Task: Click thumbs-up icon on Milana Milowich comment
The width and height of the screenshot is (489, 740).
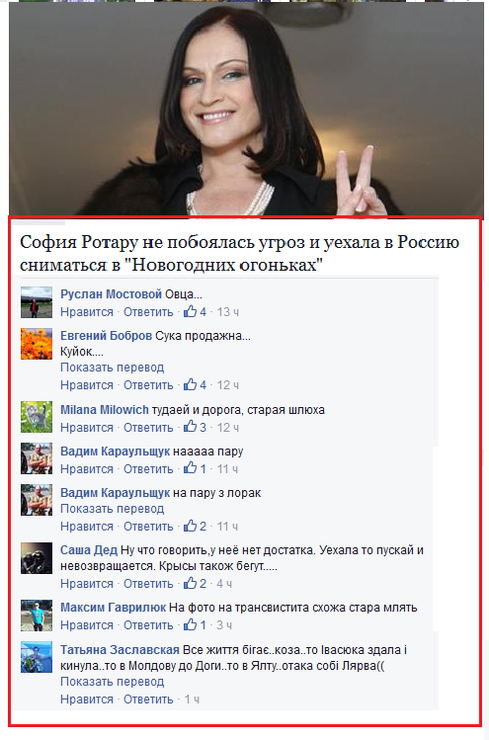Action: 190,427
